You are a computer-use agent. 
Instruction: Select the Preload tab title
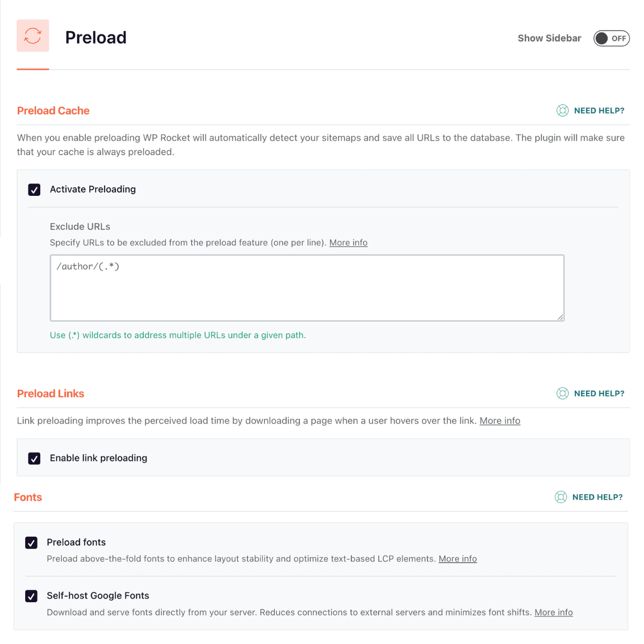click(x=96, y=38)
